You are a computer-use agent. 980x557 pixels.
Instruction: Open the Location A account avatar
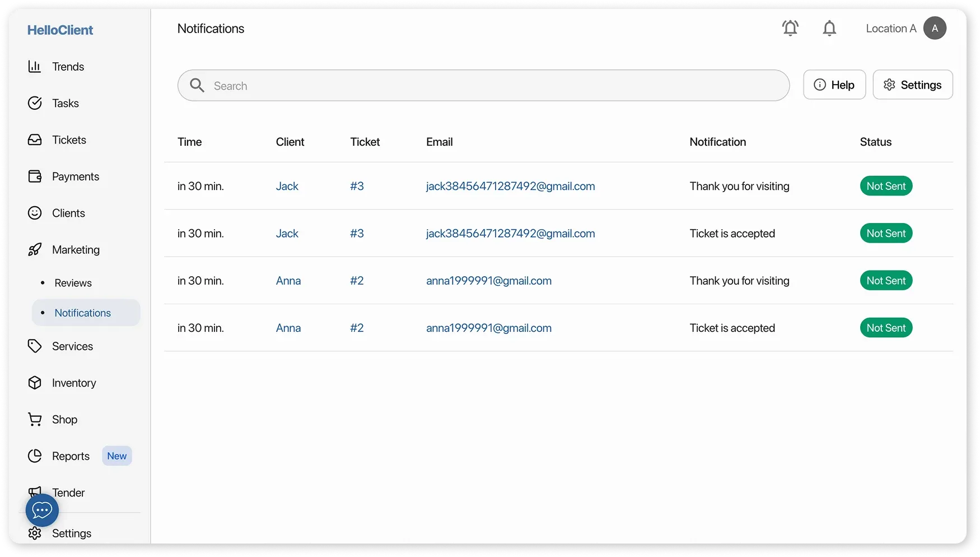[935, 28]
